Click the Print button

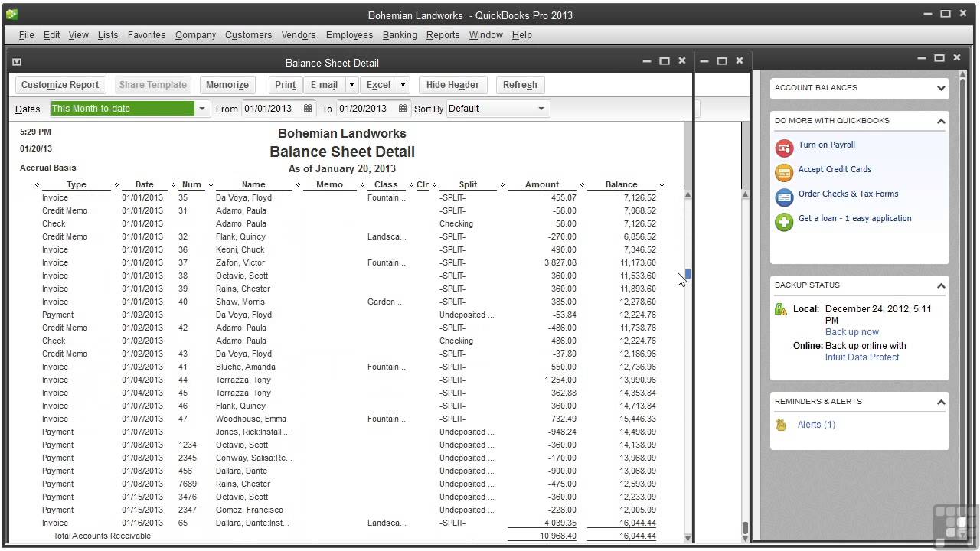[285, 85]
